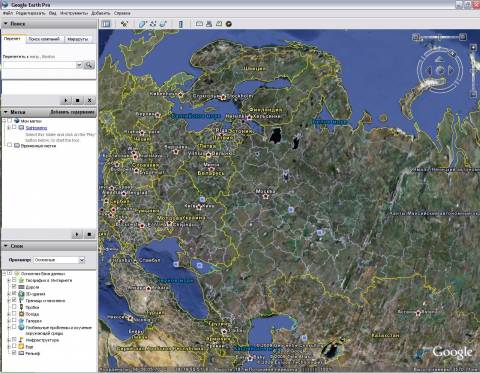Viewport: 480px width, 373px height.
Task: Select the Add Placemark pushpin tool
Action: (x=124, y=24)
